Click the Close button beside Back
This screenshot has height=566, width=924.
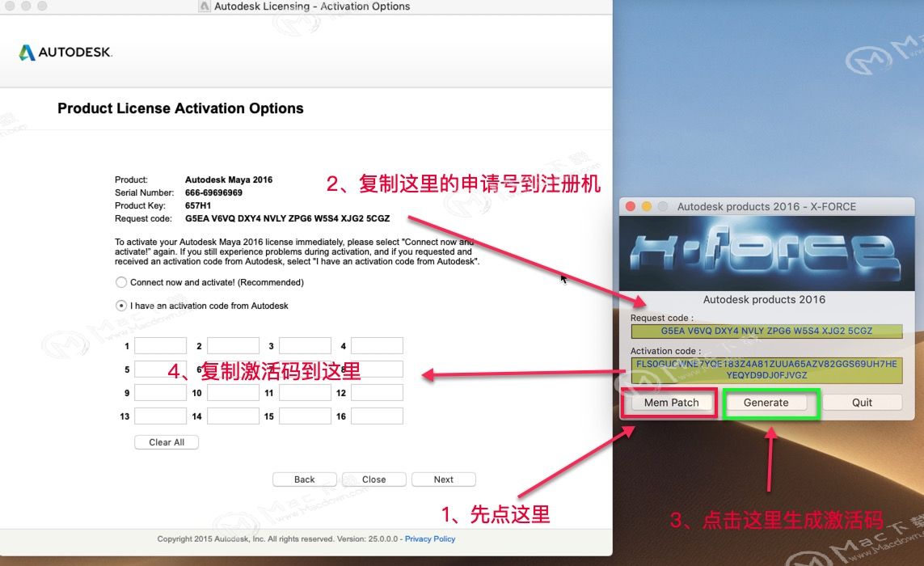(x=374, y=479)
